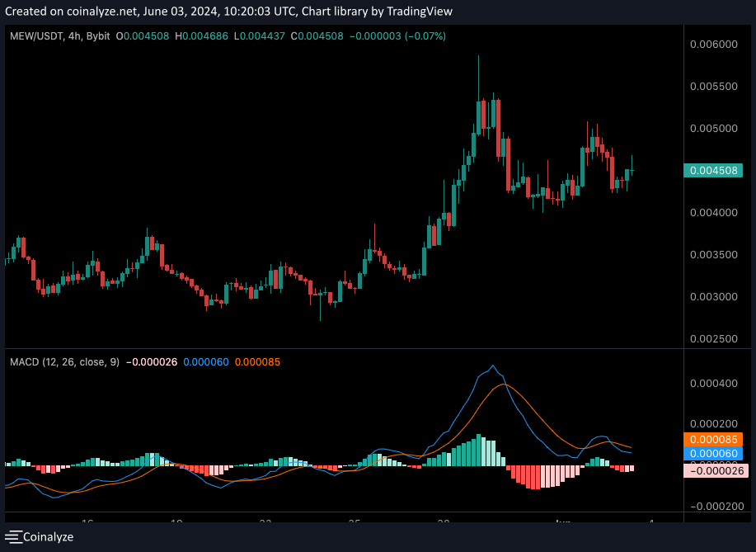Click the MEW/USDT, 4h, Bybit symbol title

(x=59, y=36)
